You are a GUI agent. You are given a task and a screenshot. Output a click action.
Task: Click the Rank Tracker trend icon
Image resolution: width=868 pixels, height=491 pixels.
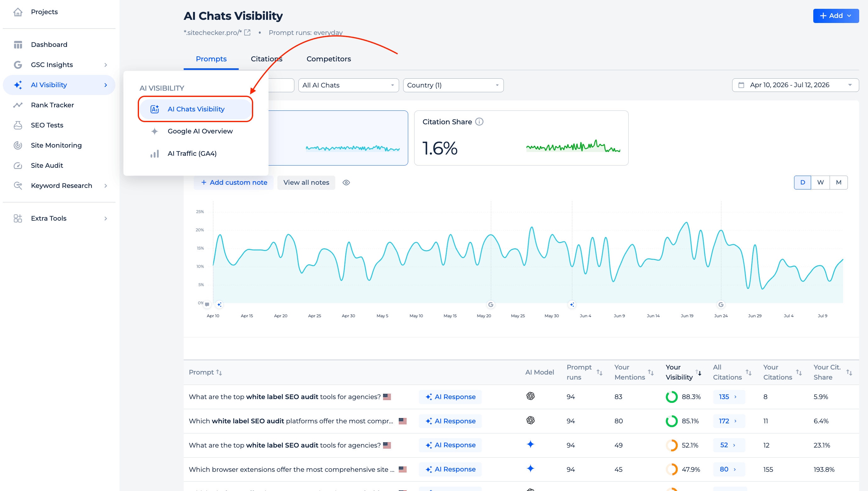pyautogui.click(x=18, y=105)
